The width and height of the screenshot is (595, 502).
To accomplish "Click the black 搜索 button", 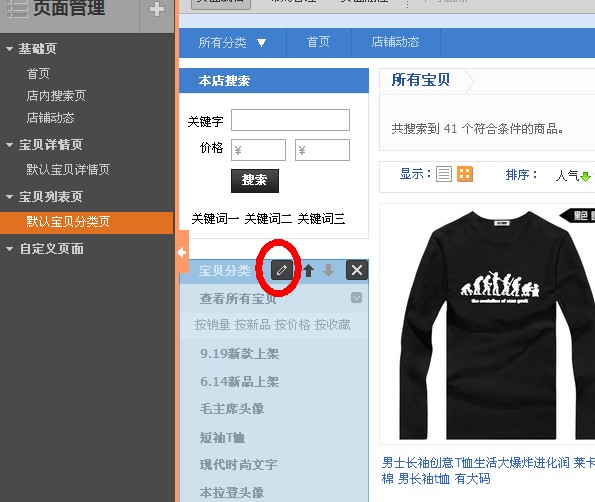I will tap(255, 181).
